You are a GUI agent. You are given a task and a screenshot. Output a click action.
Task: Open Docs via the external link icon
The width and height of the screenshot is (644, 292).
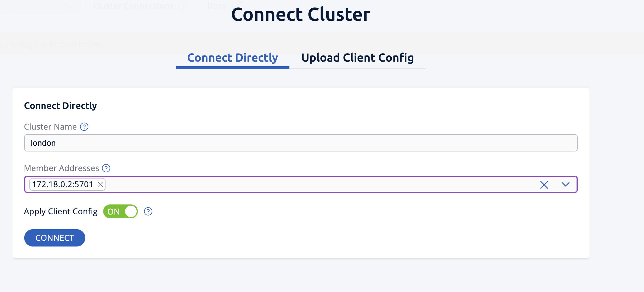[238, 4]
